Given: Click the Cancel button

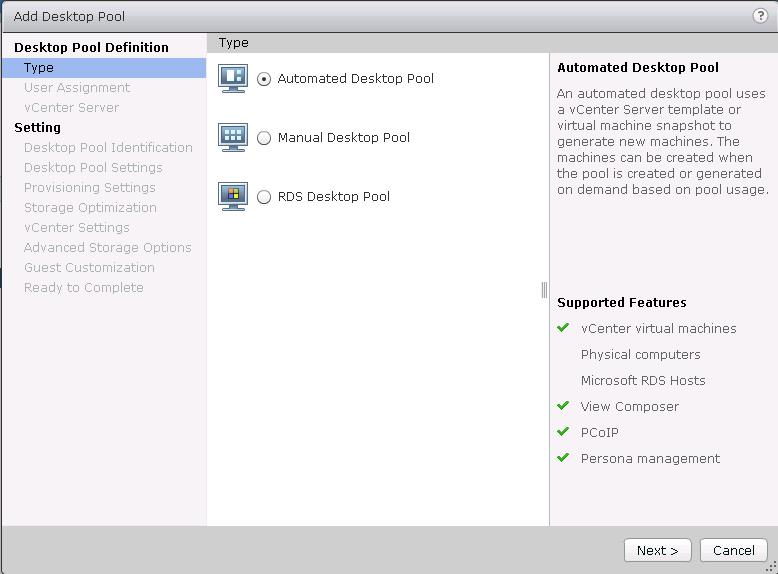Looking at the screenshot, I should 733,550.
